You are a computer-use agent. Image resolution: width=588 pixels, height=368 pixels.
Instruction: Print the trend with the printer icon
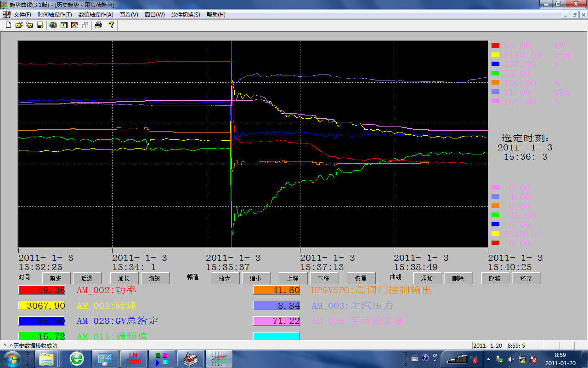(x=98, y=25)
